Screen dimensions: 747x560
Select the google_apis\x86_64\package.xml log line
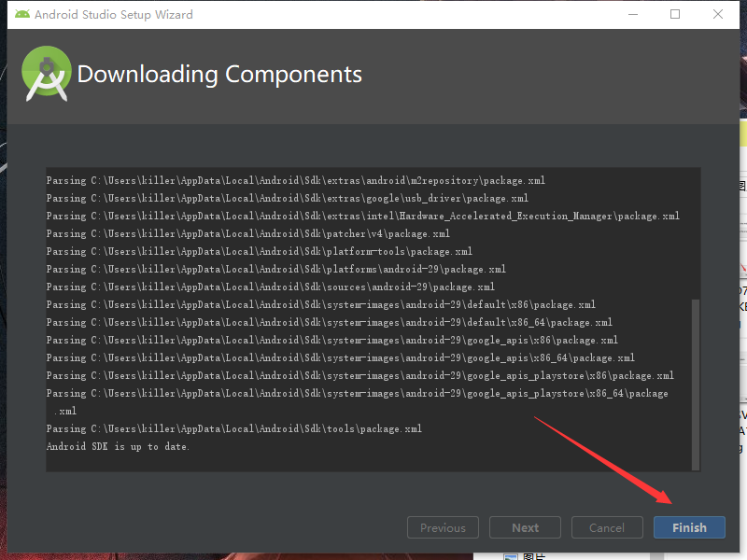(x=340, y=358)
